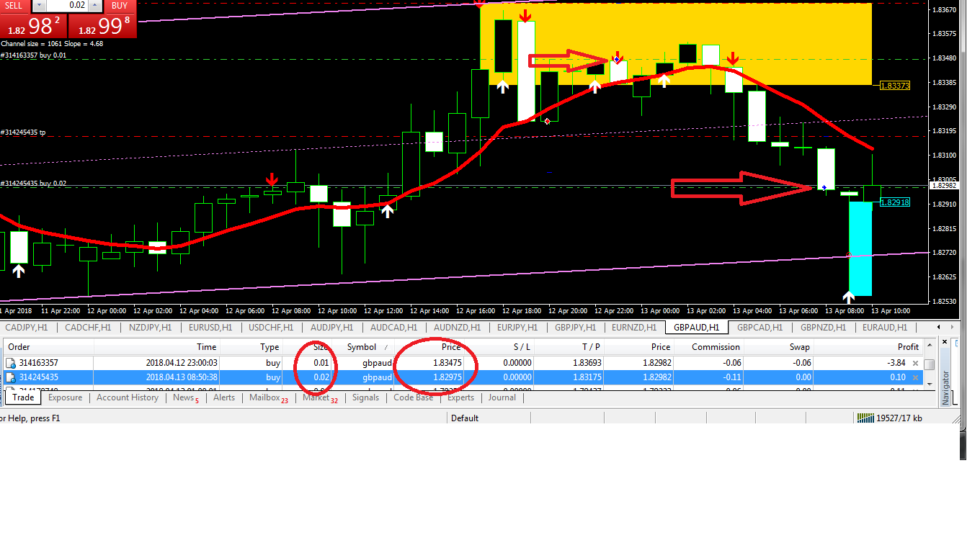Click the cyan 1.82918 price label
Image resolution: width=980 pixels, height=553 pixels.
click(895, 203)
